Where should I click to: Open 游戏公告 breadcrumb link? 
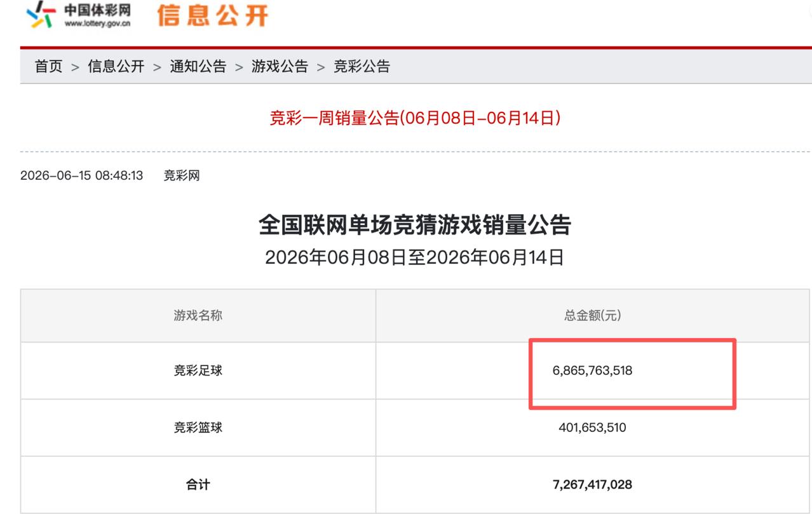[x=280, y=66]
